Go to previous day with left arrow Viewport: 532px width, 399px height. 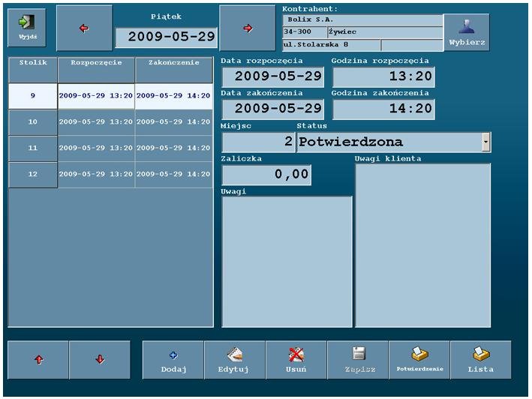pyautogui.click(x=84, y=28)
